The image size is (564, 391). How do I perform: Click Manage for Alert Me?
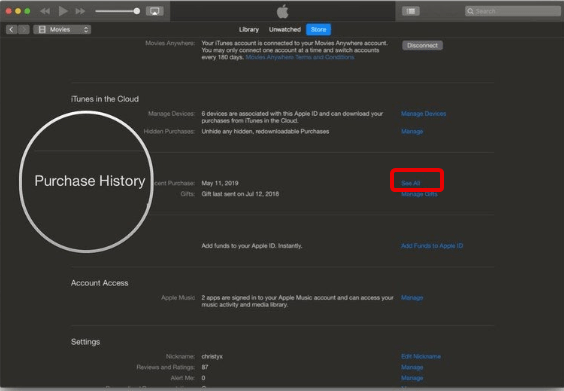click(412, 378)
